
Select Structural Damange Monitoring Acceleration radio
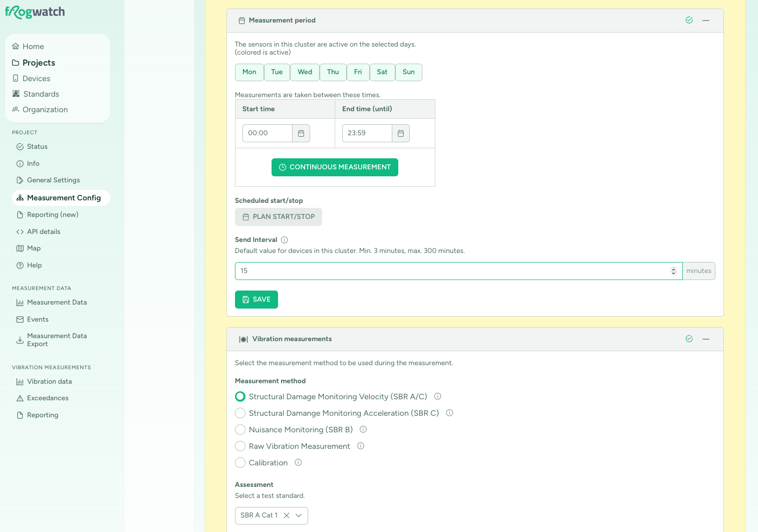(240, 413)
